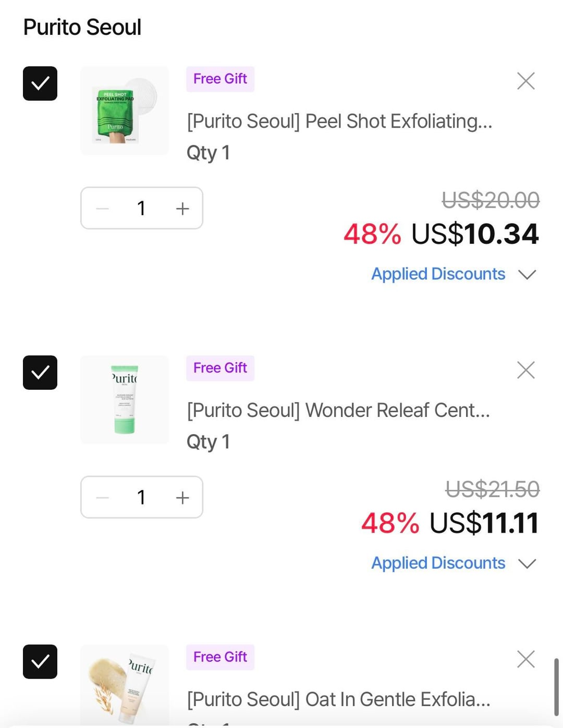Remove Peel Shot Exfoliating item with X
563x728 pixels.
pos(525,81)
